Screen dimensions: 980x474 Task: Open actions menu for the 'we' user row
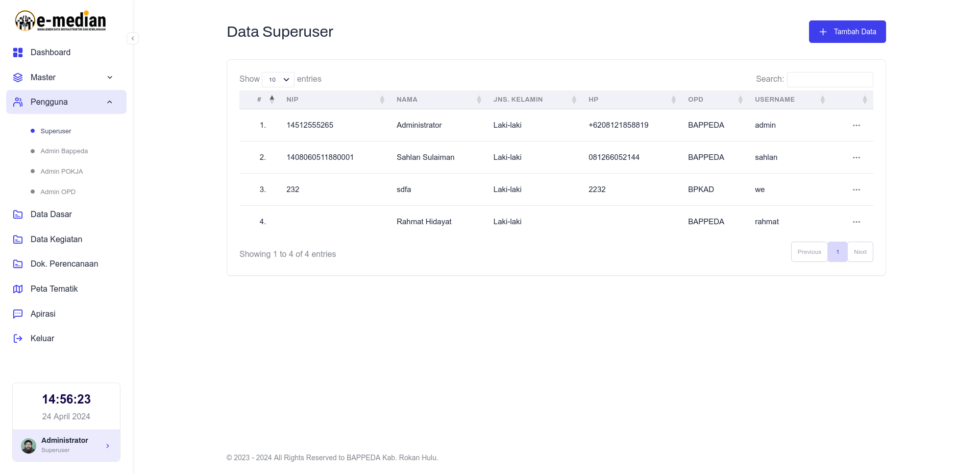click(856, 190)
